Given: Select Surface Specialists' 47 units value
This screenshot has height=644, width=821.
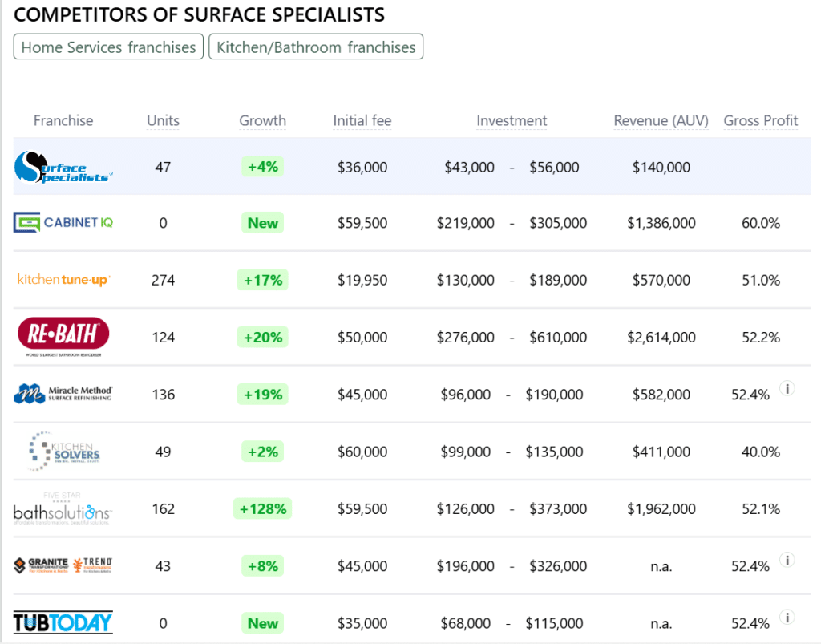Looking at the screenshot, I should pos(163,167).
